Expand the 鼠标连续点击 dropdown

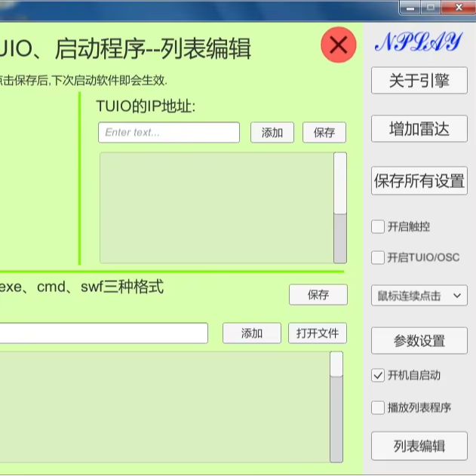tap(419, 296)
